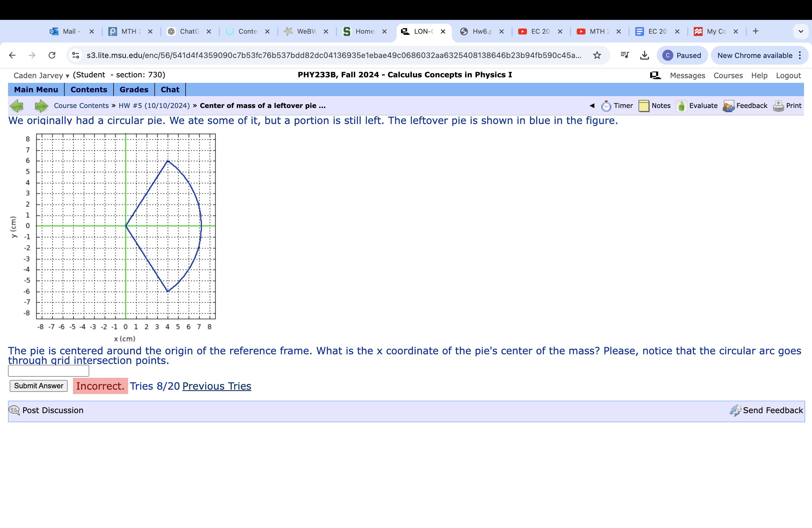Close the LON-CAPA active tab
Screen dimensions: 812x528
pos(443,31)
